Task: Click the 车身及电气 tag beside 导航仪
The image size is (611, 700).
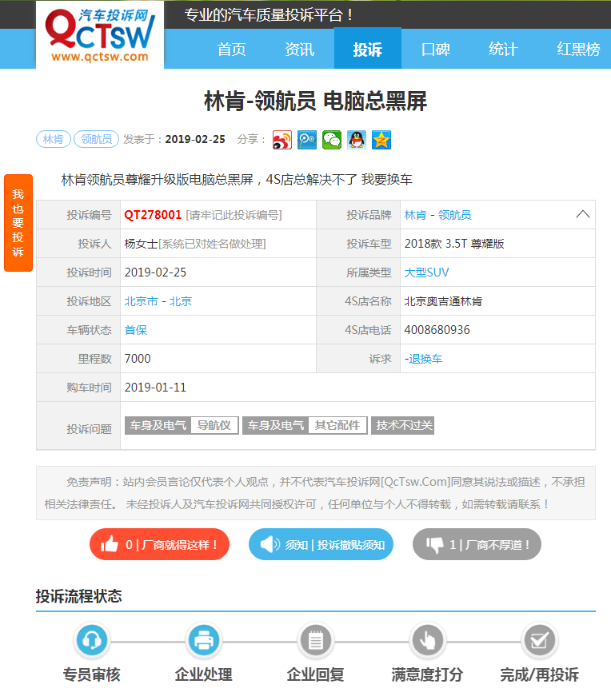Action: tap(158, 425)
